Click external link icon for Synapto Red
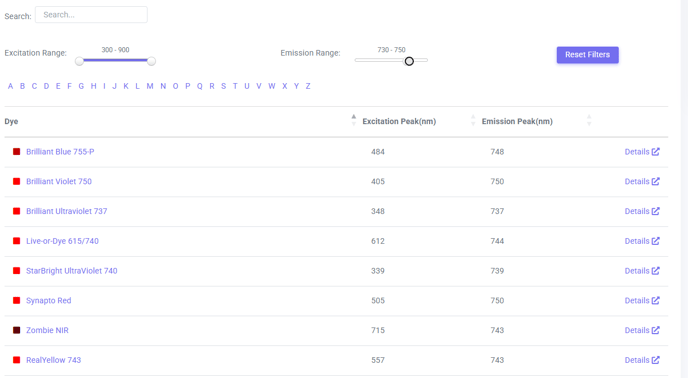Viewport: 688px width, 378px height. 656,300
